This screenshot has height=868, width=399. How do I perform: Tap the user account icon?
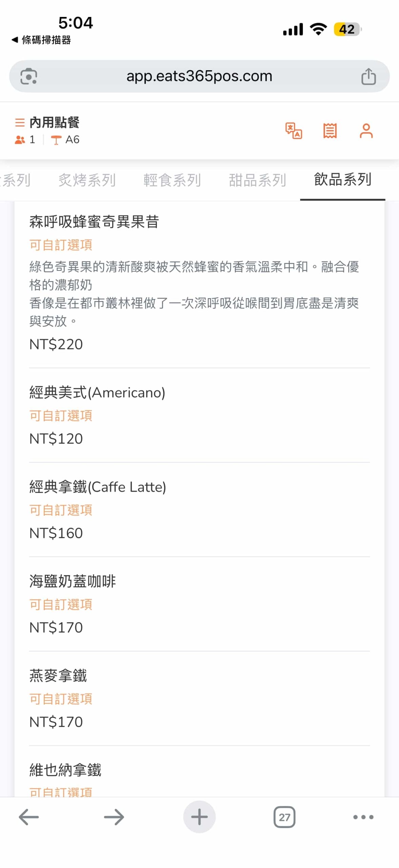[366, 131]
